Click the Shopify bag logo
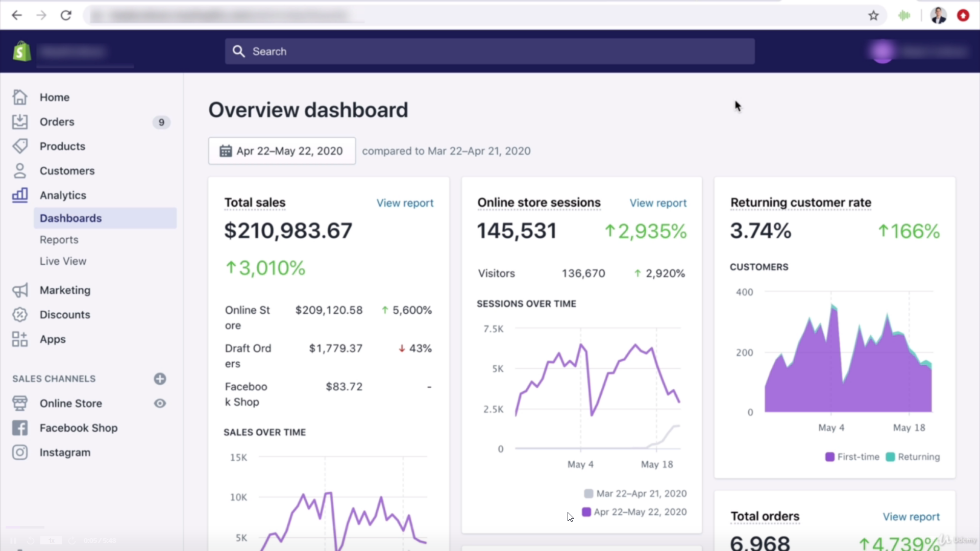This screenshot has height=551, width=980. click(22, 52)
